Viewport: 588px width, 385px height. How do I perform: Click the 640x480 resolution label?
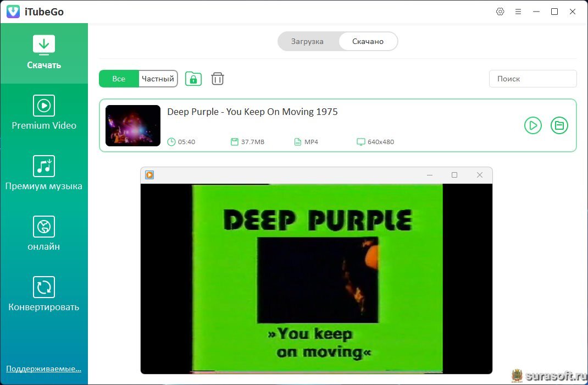381,142
